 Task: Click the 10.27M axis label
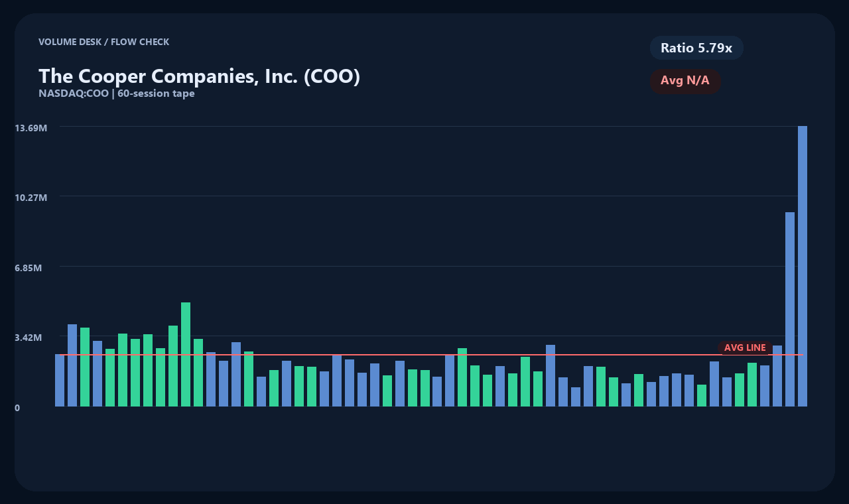(x=31, y=198)
